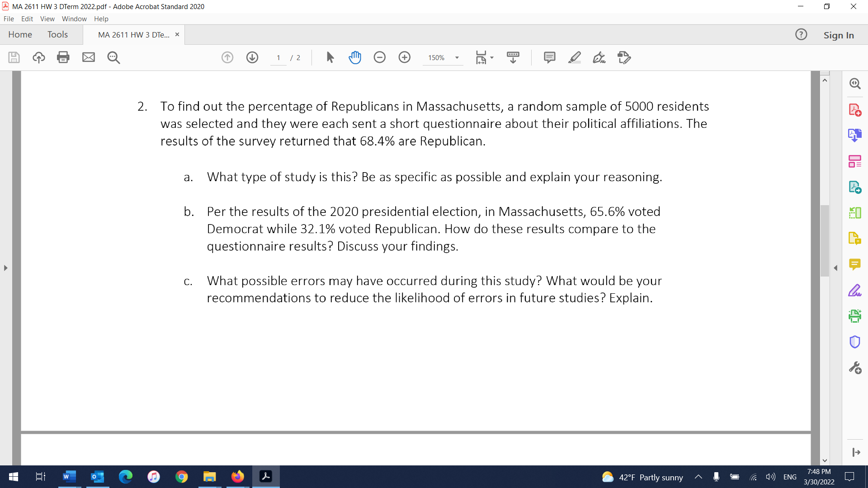This screenshot has height=488, width=868.
Task: Click the Sign In button
Action: 839,35
